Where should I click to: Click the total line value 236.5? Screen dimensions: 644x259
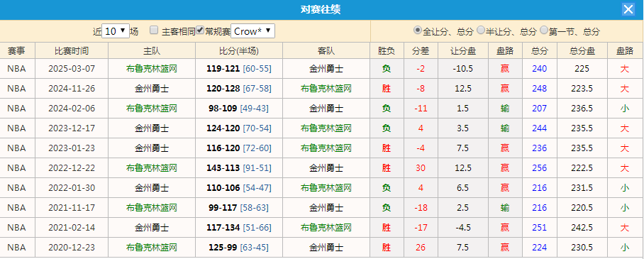pyautogui.click(x=582, y=109)
